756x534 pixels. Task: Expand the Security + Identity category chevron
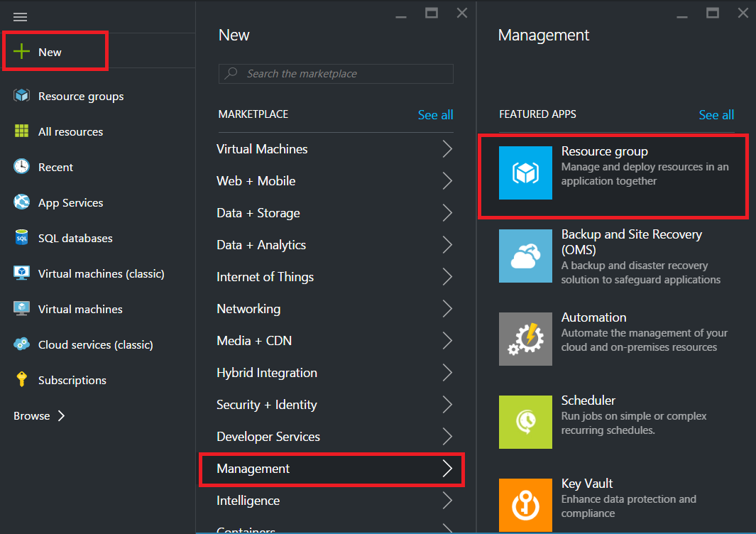point(447,405)
